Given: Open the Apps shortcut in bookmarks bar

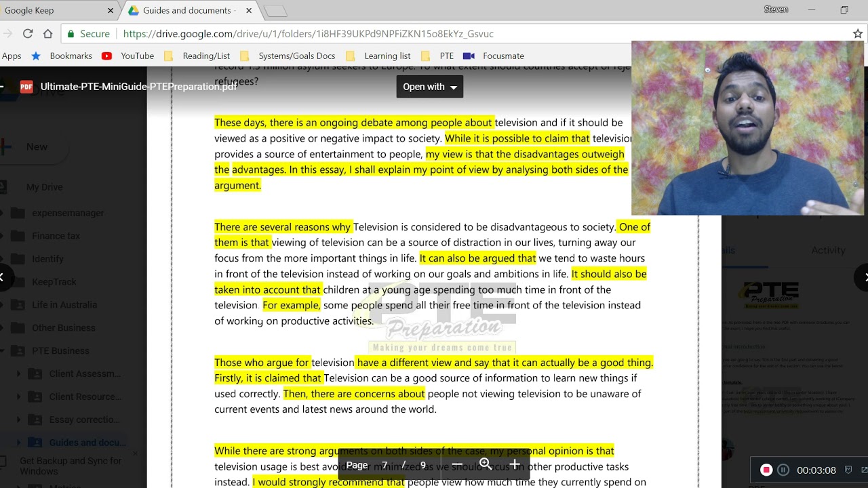Looking at the screenshot, I should (12, 56).
